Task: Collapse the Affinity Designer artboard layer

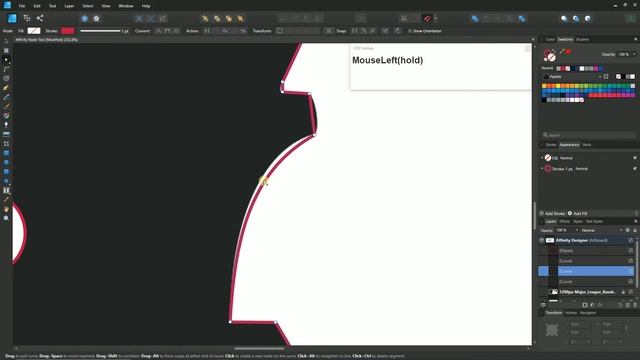Action: [x=542, y=240]
